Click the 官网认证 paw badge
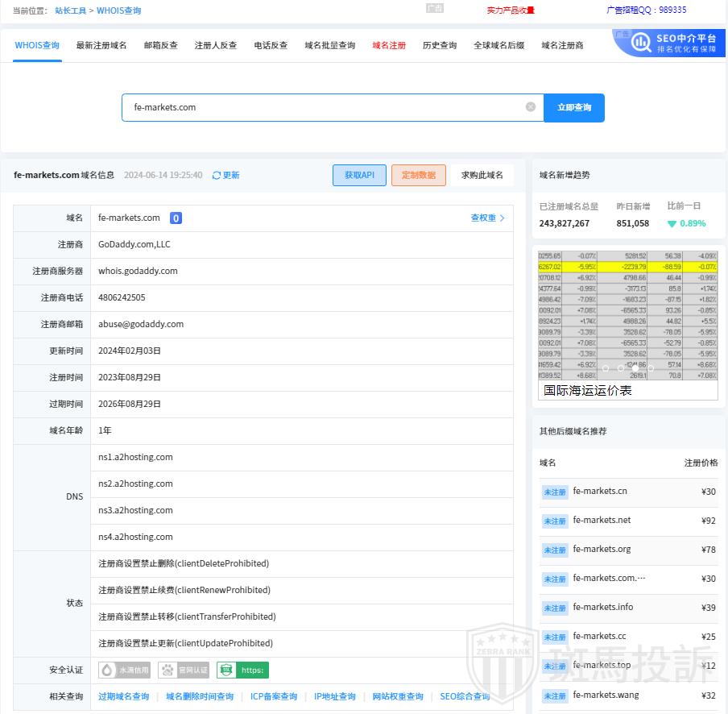The width and height of the screenshot is (728, 714). (x=183, y=670)
